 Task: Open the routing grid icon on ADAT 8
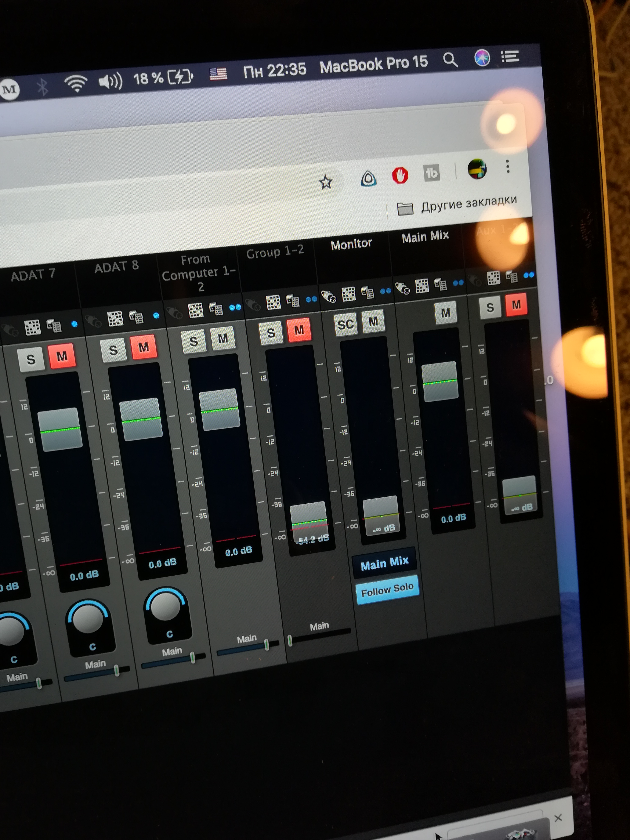115,318
